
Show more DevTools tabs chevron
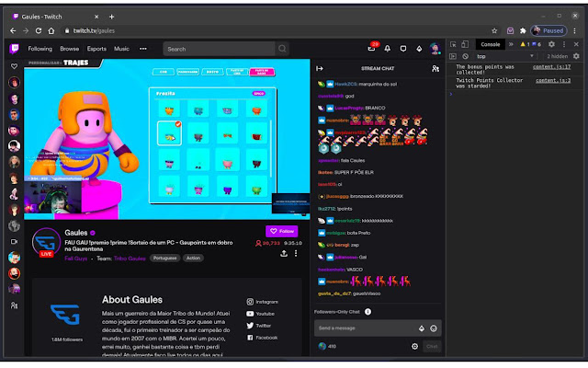(x=511, y=44)
